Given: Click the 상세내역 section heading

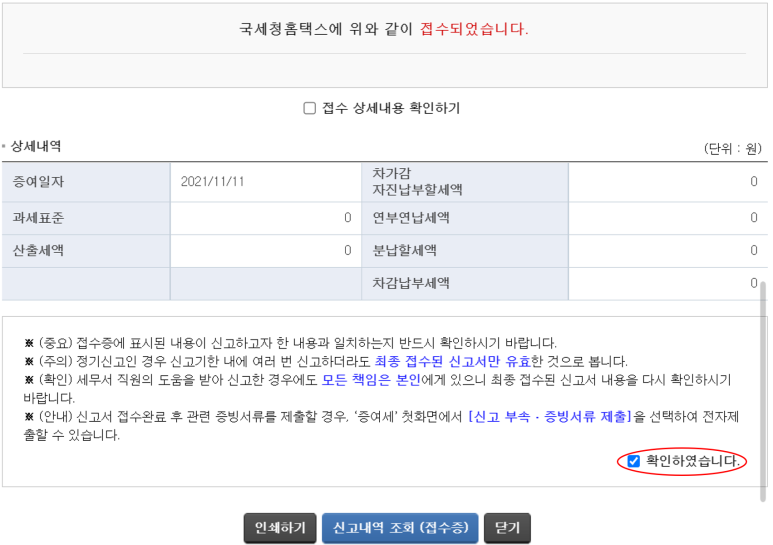Looking at the screenshot, I should [x=35, y=146].
